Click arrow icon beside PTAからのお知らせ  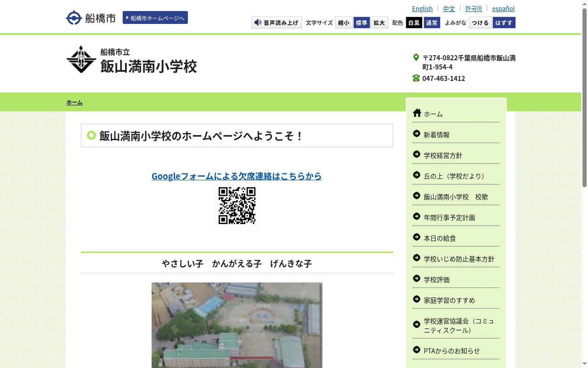(417, 350)
